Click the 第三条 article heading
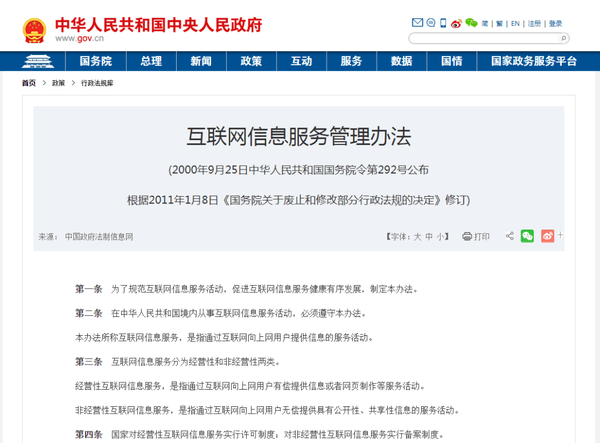This screenshot has width=600, height=443. click(x=88, y=362)
